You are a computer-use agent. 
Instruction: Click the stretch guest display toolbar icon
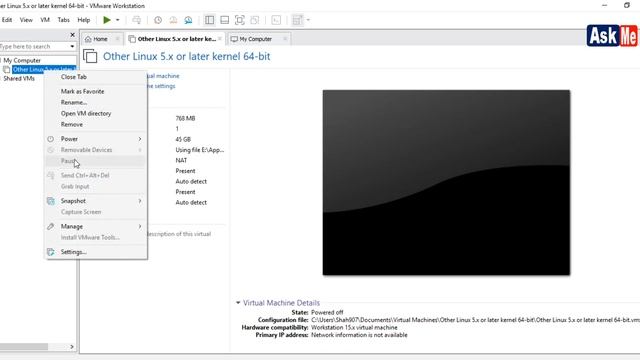click(298, 20)
